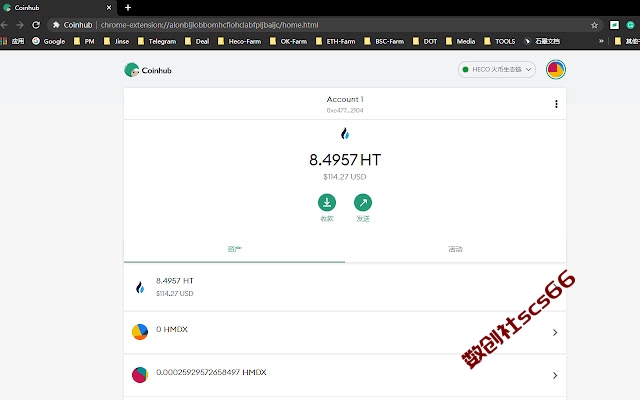Open the Media bookmark folder
The image size is (640, 400).
pyautogui.click(x=460, y=41)
